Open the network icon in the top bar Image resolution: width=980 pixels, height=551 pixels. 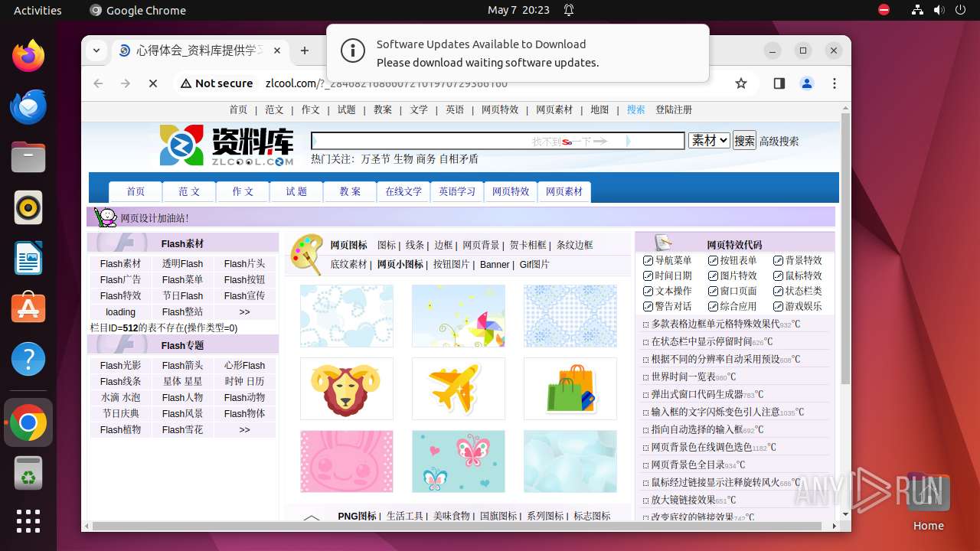[x=917, y=10]
